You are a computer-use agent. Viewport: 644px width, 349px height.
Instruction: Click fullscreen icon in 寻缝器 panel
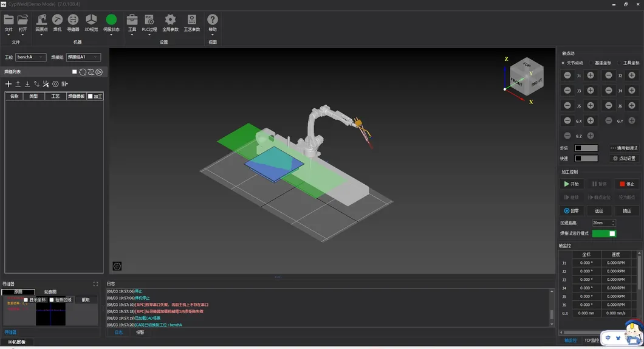click(95, 284)
